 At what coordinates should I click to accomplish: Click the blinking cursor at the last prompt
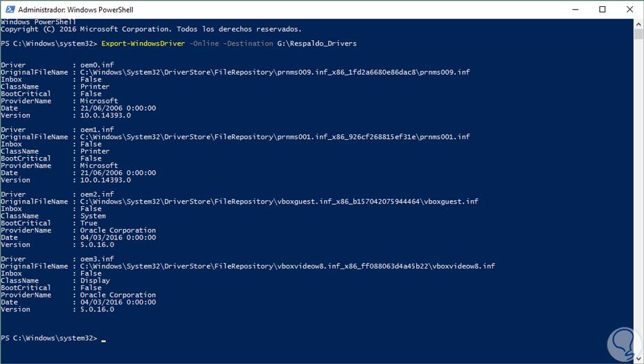click(104, 338)
